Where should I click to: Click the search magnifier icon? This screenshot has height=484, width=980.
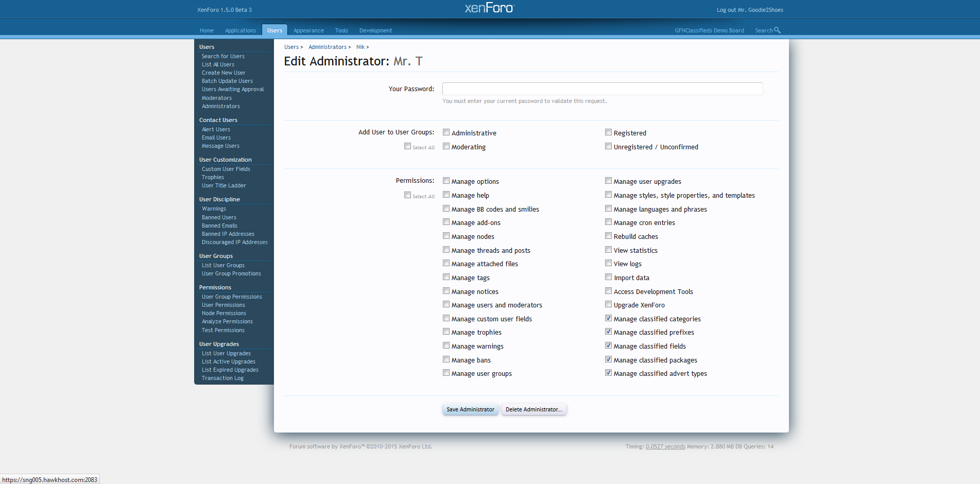coord(777,30)
